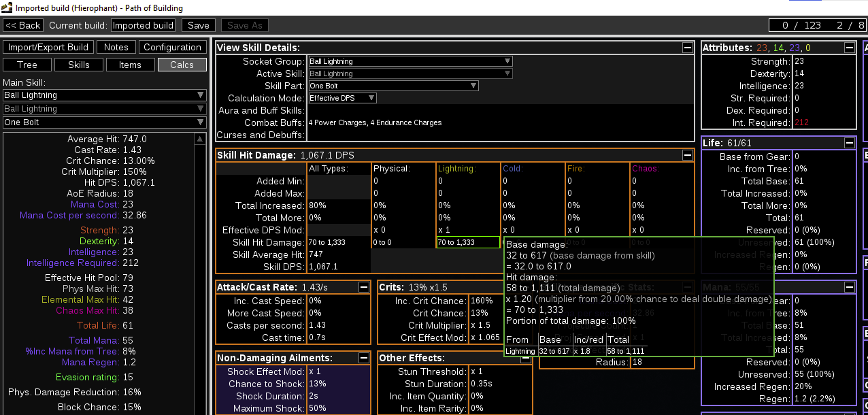868x415 pixels.
Task: Click the Life Total Base 61 value
Action: (x=799, y=181)
